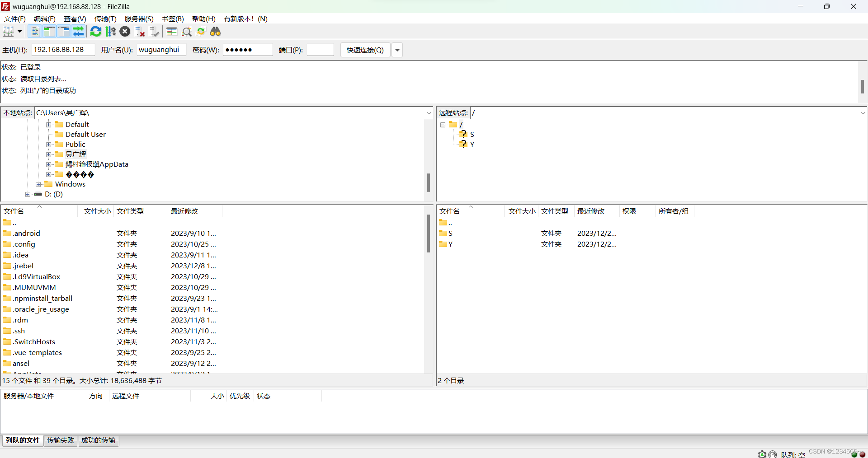The height and width of the screenshot is (458, 868).
Task: Focus the 端口(P) port field
Action: [320, 50]
